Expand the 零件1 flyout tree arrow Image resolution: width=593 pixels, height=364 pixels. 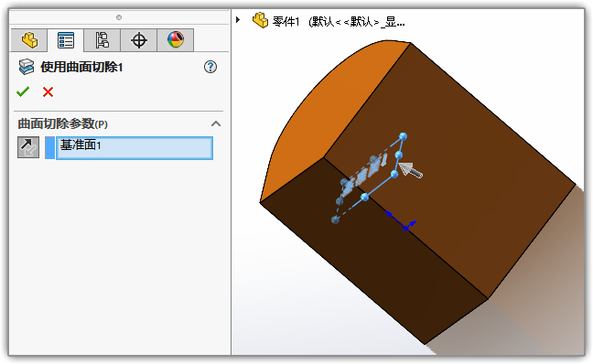pos(238,19)
